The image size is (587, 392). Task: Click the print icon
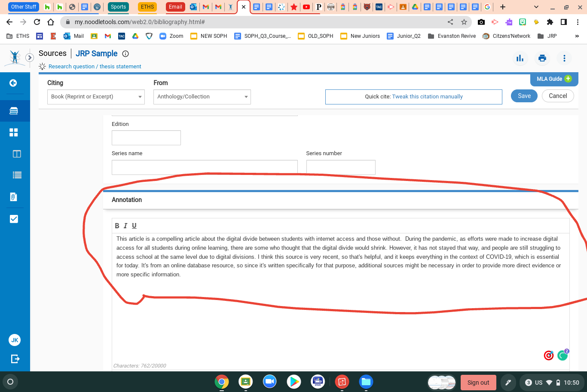542,58
